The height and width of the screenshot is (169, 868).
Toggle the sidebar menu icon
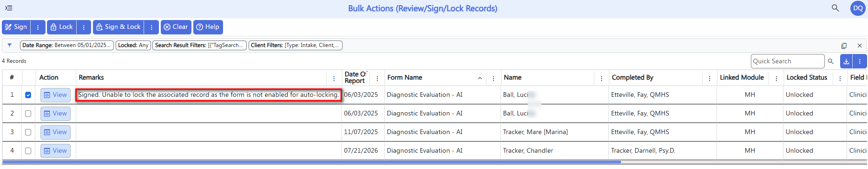pos(9,8)
